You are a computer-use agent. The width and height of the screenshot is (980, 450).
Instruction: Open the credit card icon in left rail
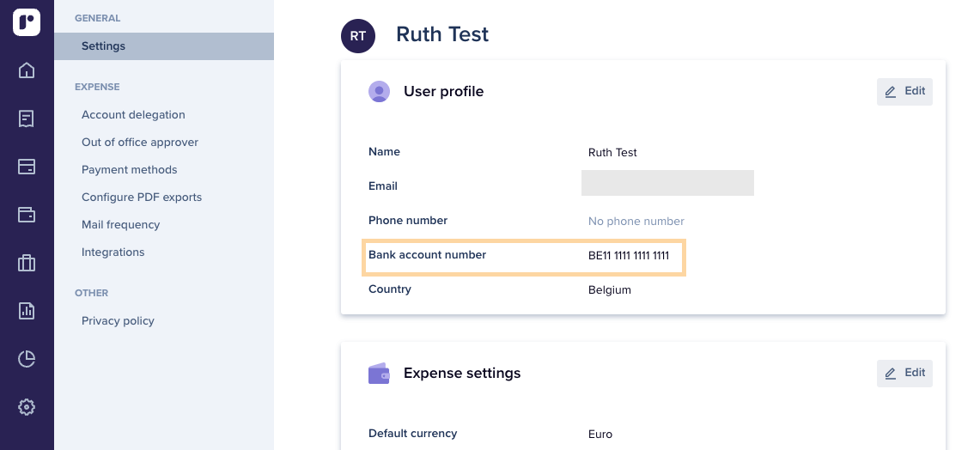(27, 167)
